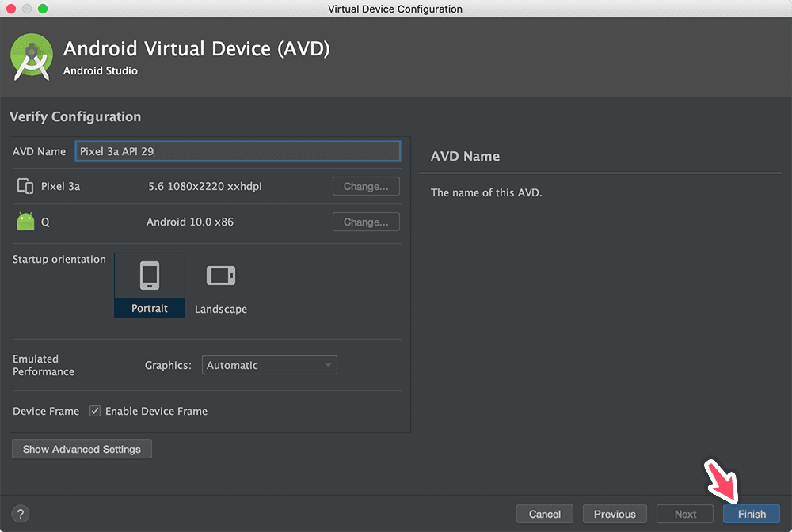
Task: Click the 'Virtual Device Configuration' window title
Action: (395, 9)
